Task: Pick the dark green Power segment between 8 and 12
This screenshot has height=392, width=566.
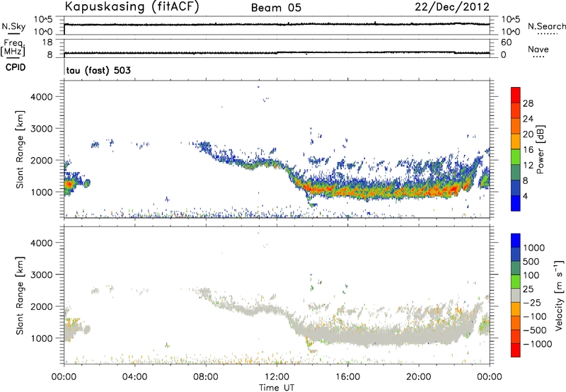Action: click(516, 173)
